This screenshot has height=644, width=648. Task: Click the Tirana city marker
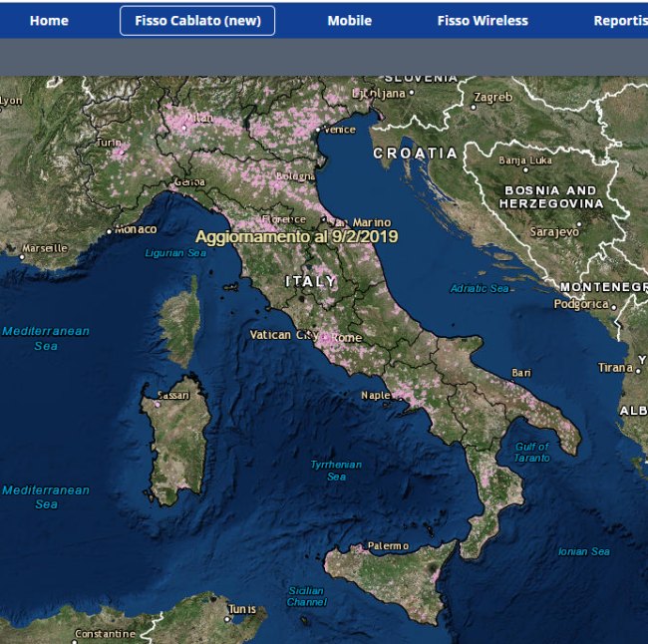pyautogui.click(x=634, y=369)
